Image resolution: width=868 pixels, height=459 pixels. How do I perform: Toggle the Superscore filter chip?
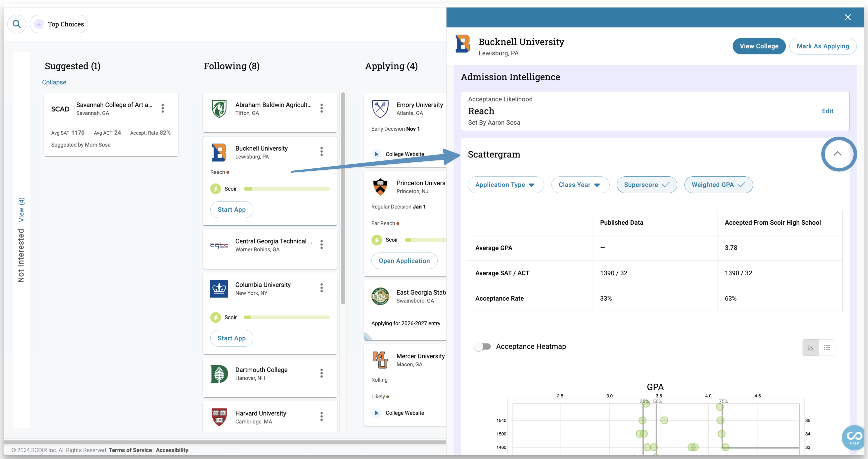pyautogui.click(x=647, y=185)
